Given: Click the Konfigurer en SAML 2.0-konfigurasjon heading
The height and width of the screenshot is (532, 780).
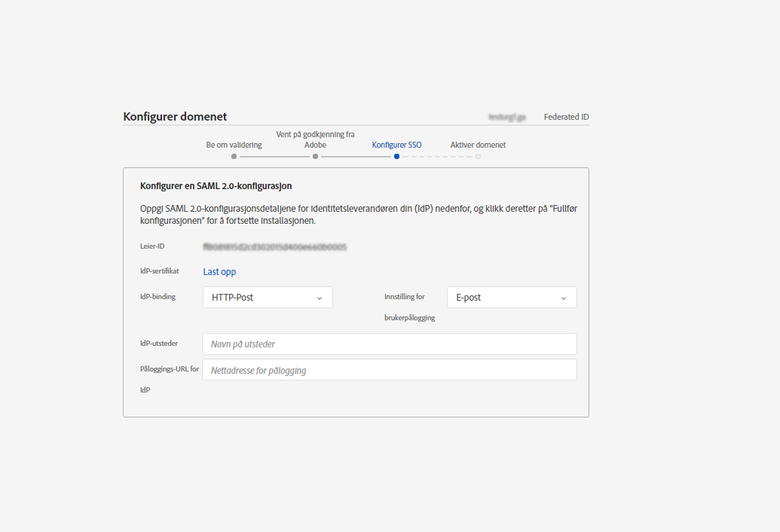Looking at the screenshot, I should (216, 185).
